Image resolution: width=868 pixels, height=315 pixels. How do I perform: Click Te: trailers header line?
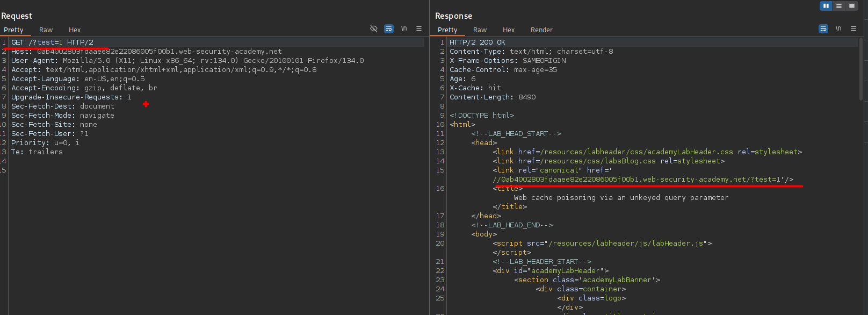37,152
